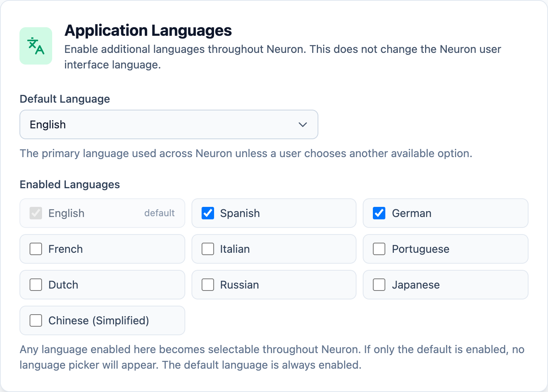Click the footer note about the language picker
548x392 pixels.
click(272, 357)
